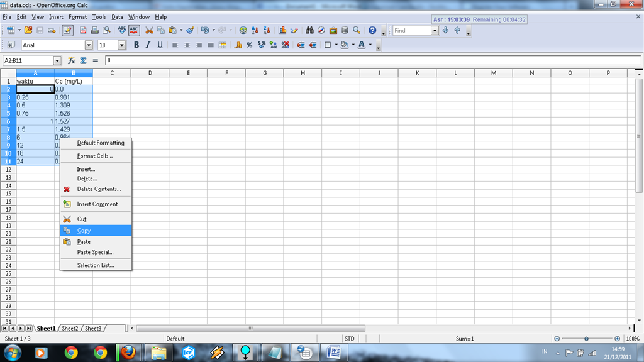Open Page Preview

[x=106, y=30]
